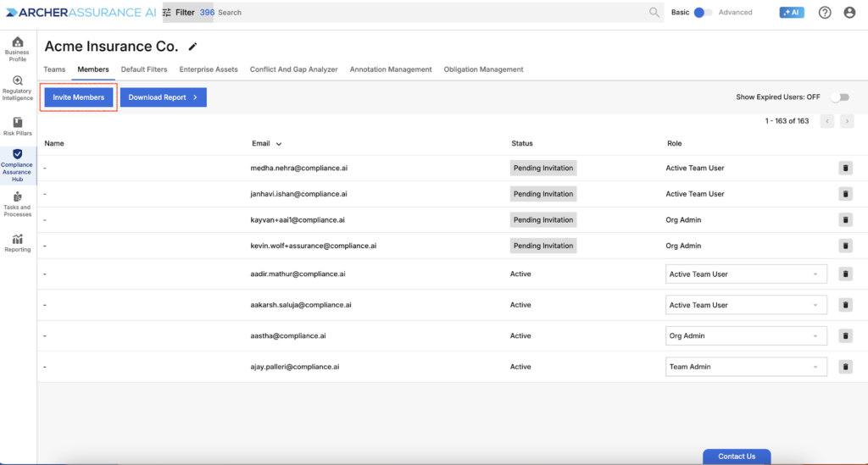Delete aakarsh.saluja@compliance.ai member
The width and height of the screenshot is (868, 465).
(845, 305)
